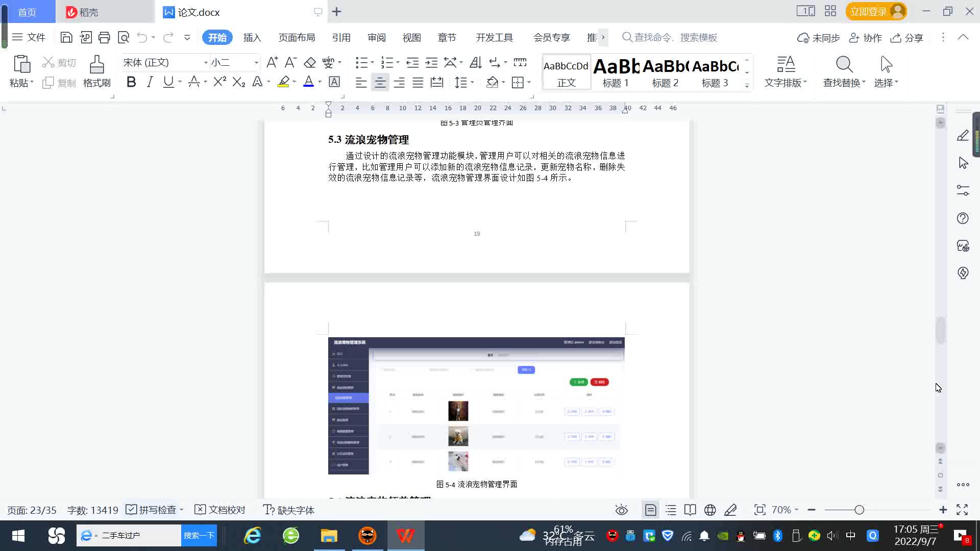This screenshot has height=551, width=980.
Task: Click the Save document icon
Action: [x=66, y=37]
